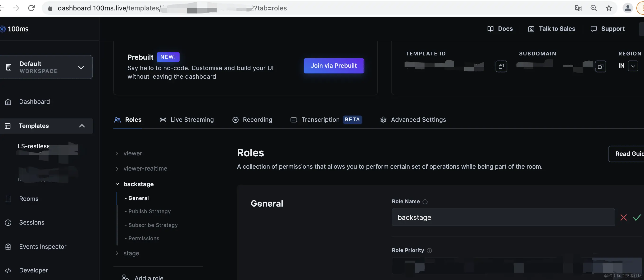The image size is (644, 280).
Task: Click the Role Name input field
Action: click(x=503, y=217)
